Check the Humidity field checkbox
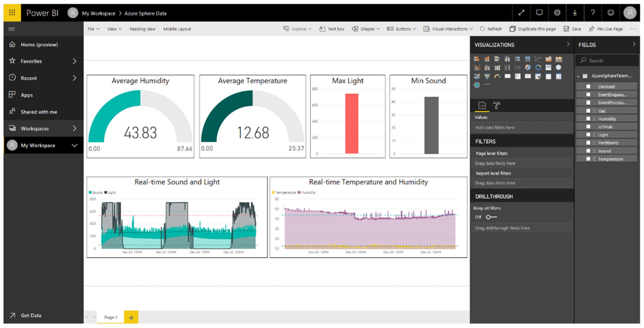 (588, 119)
